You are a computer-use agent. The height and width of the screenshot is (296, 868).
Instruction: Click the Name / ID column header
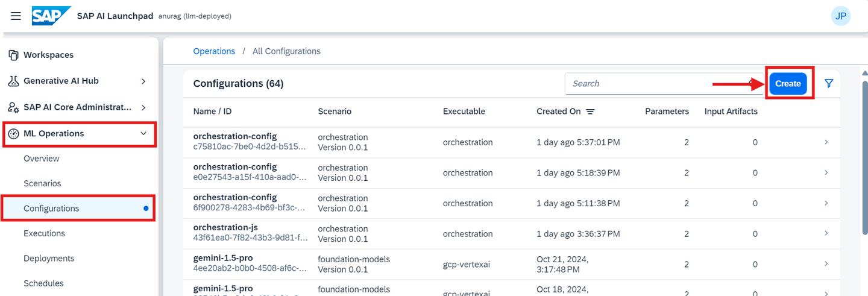(212, 112)
